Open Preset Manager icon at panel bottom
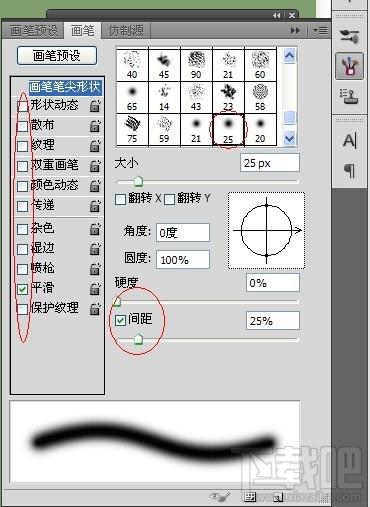The width and height of the screenshot is (370, 507). click(250, 497)
